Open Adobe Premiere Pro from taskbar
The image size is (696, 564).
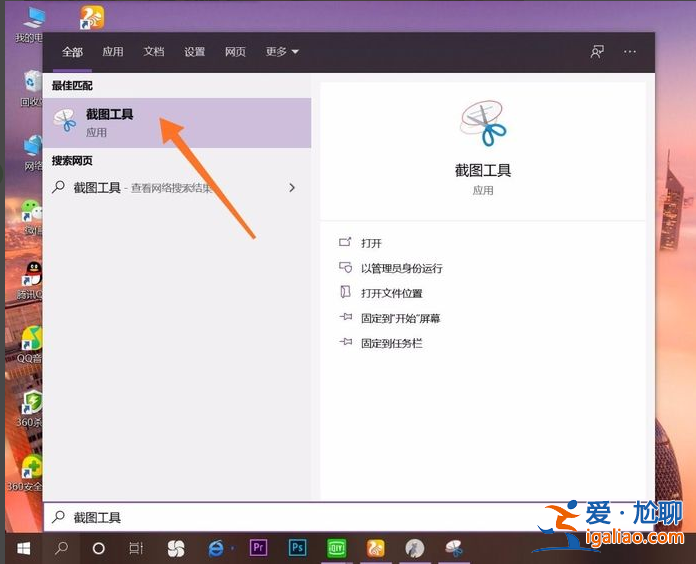click(x=258, y=548)
